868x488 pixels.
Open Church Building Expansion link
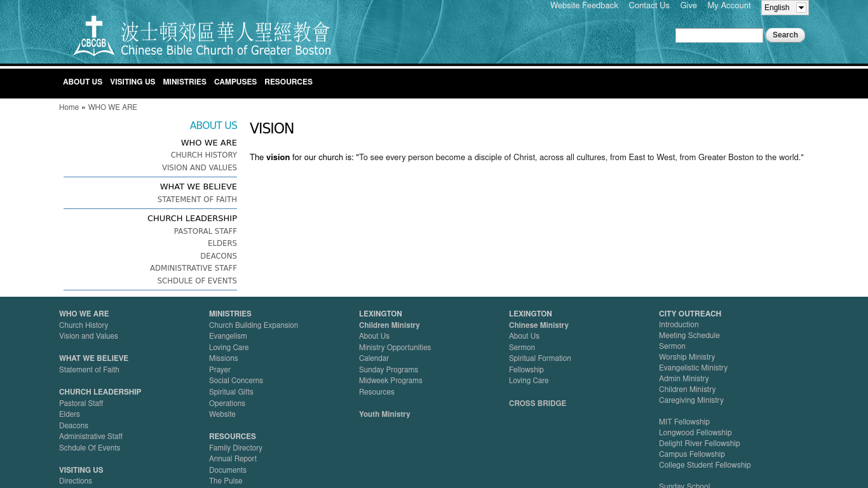coord(254,325)
